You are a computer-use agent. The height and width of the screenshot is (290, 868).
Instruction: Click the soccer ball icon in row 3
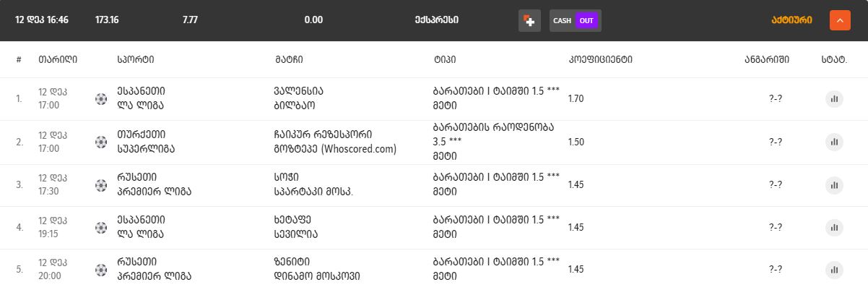point(100,185)
